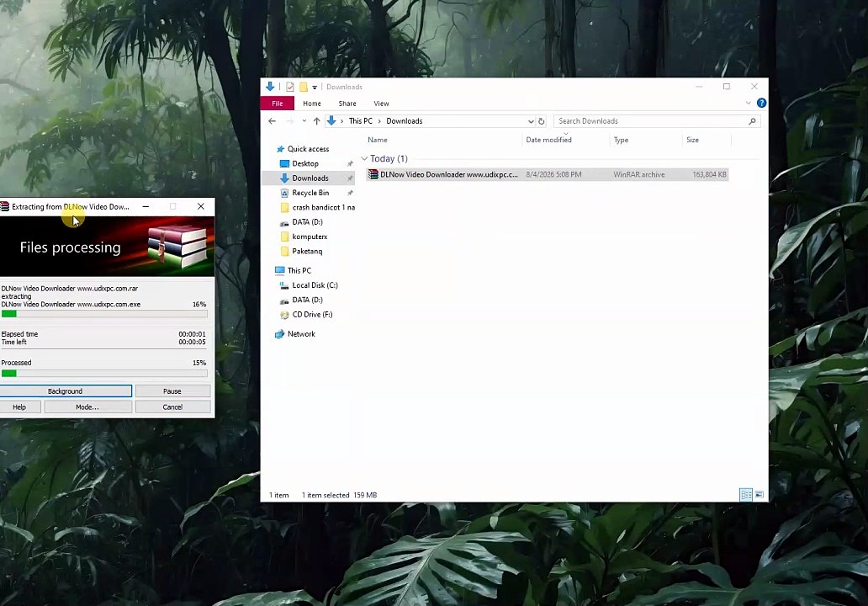Select Quick access in navigation pane

click(x=309, y=149)
